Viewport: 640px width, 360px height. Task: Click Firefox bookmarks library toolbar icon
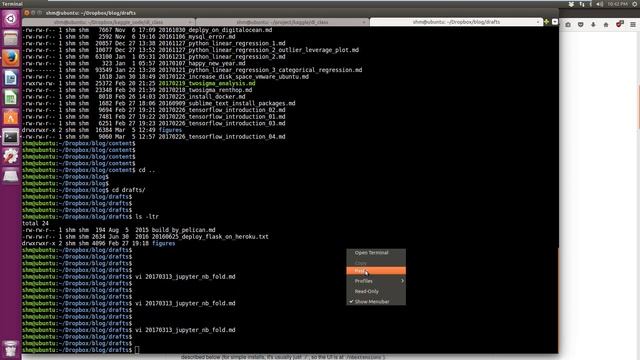568,25
